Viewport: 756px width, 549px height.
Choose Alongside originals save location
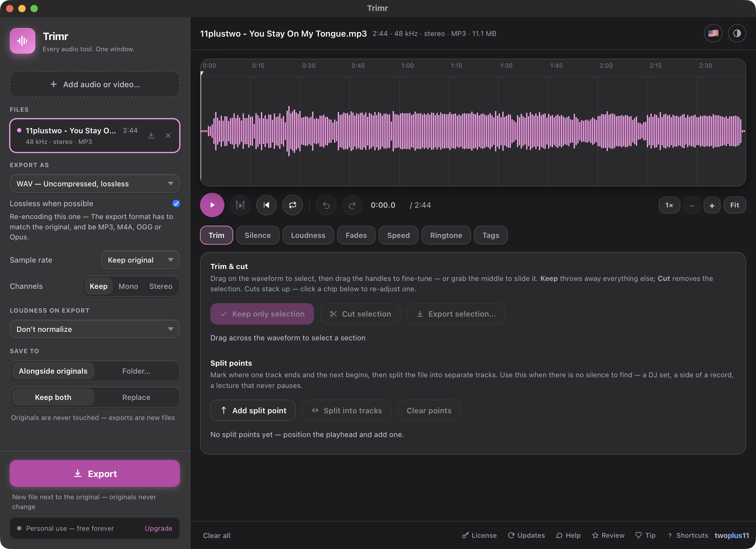[x=53, y=371]
